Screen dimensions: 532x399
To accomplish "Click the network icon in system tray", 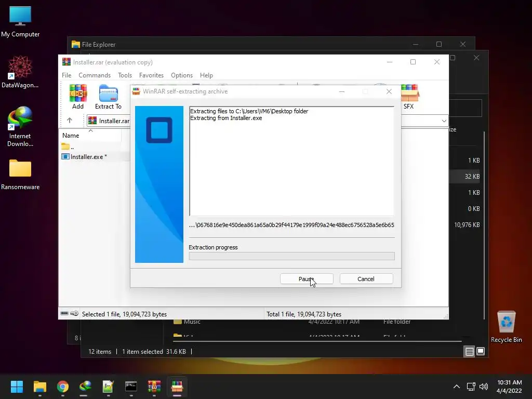I will point(471,387).
